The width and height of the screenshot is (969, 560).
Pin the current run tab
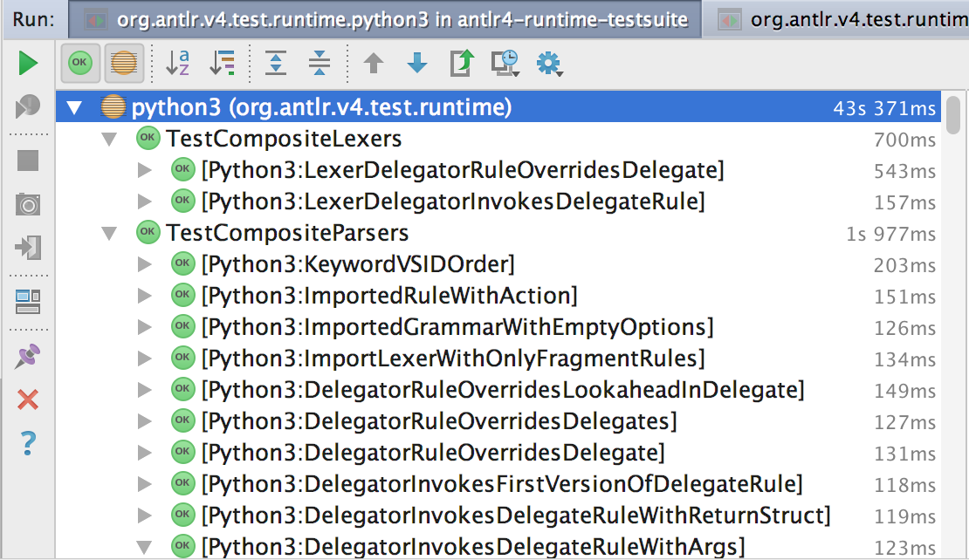[x=28, y=356]
